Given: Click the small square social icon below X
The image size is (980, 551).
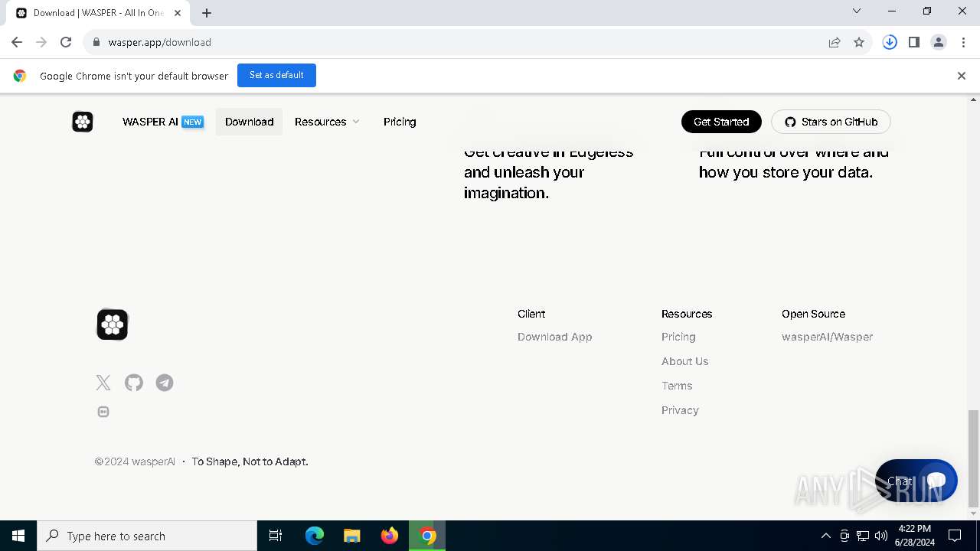Looking at the screenshot, I should (103, 412).
